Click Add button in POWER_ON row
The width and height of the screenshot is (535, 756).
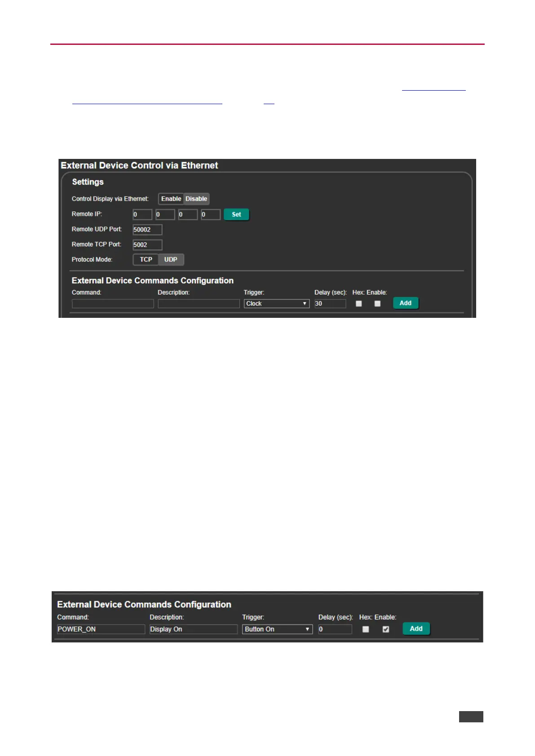[416, 629]
